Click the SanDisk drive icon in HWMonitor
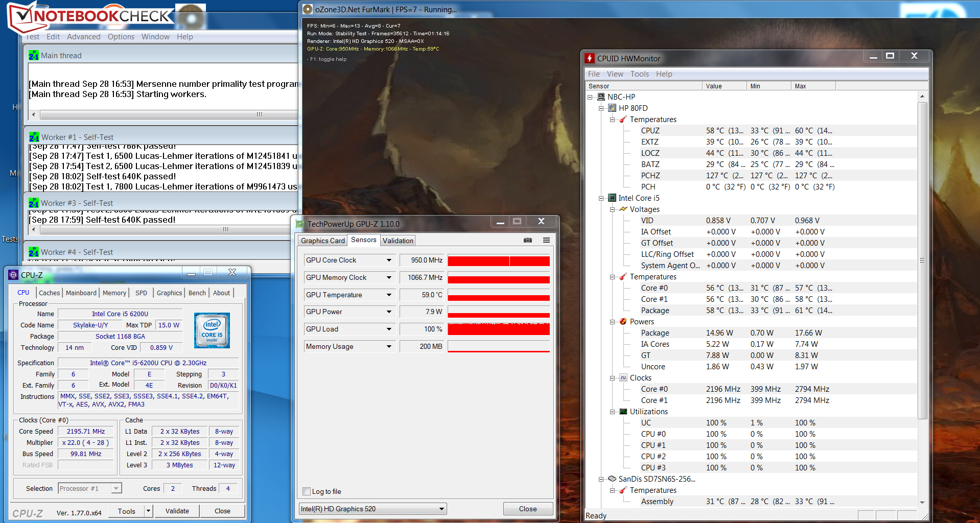The height and width of the screenshot is (523, 980). pos(612,479)
